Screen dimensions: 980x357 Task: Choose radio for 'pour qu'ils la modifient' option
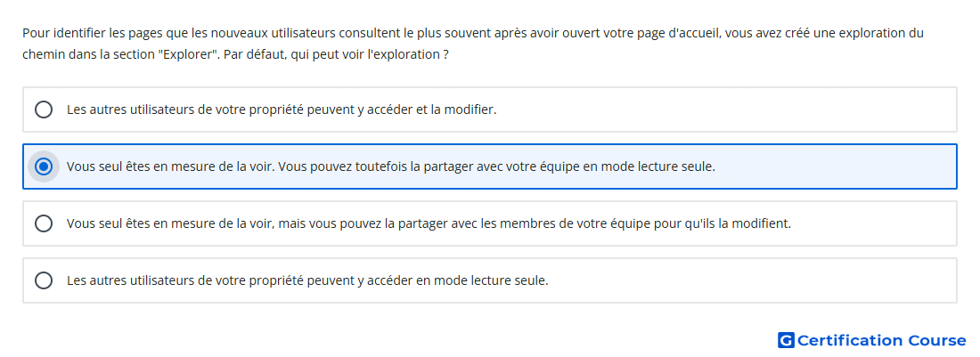click(x=44, y=223)
